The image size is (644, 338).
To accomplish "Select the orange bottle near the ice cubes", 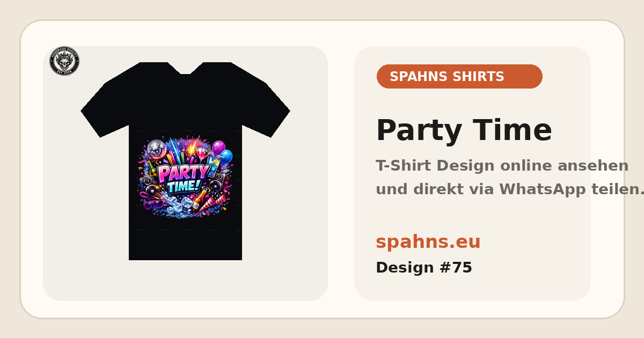I will click(201, 199).
